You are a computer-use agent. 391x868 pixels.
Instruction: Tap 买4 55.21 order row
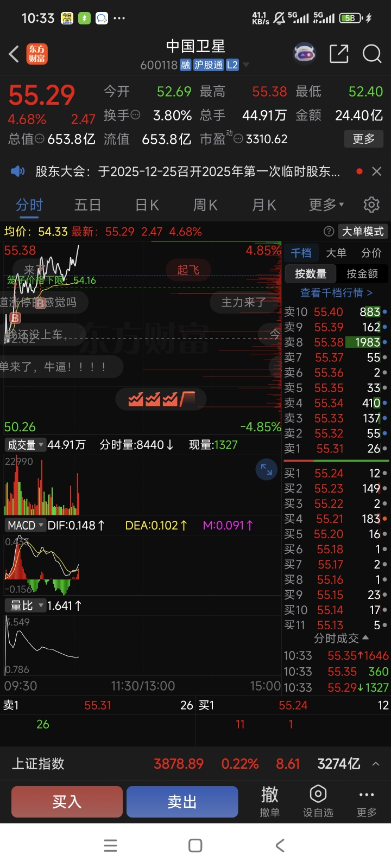336,519
